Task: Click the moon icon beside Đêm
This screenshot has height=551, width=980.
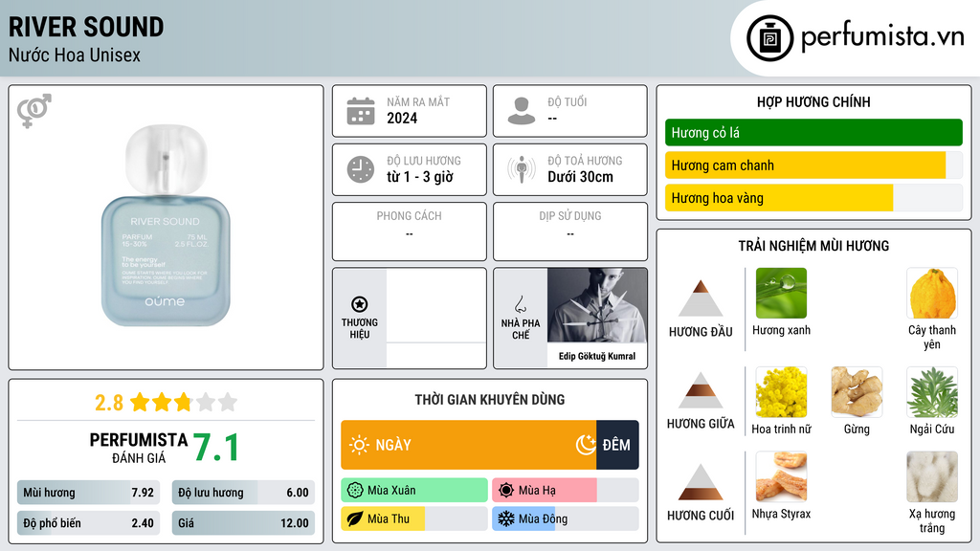Action: click(x=586, y=445)
